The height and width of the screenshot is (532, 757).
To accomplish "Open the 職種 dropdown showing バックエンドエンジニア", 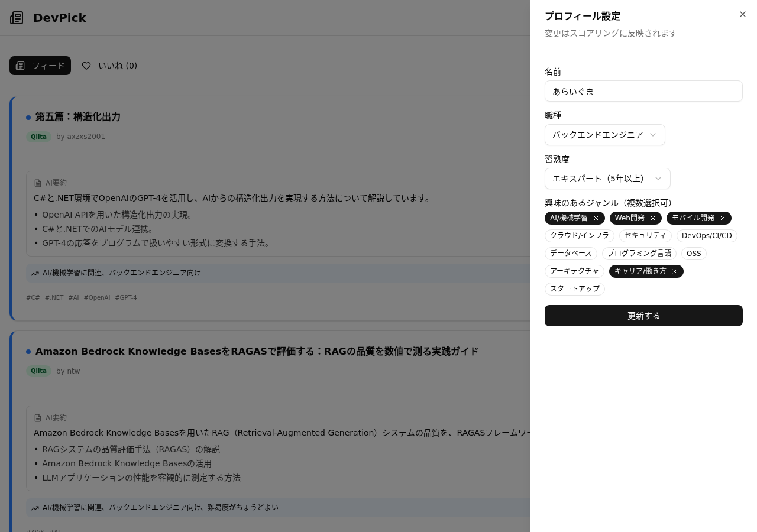I will point(604,135).
